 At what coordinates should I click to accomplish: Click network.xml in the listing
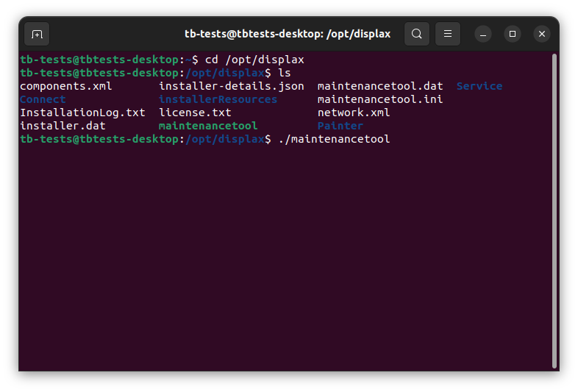(354, 113)
